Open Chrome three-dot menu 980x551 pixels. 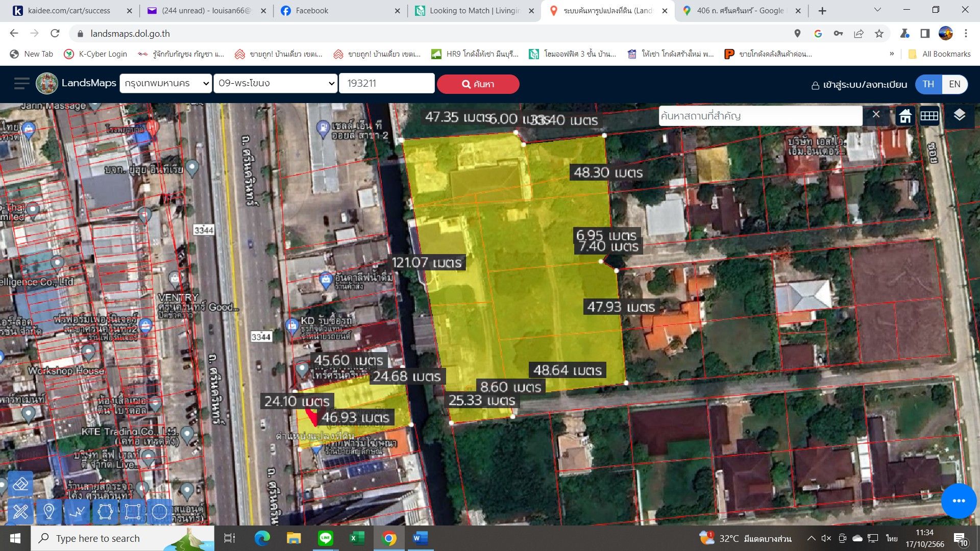click(x=966, y=34)
